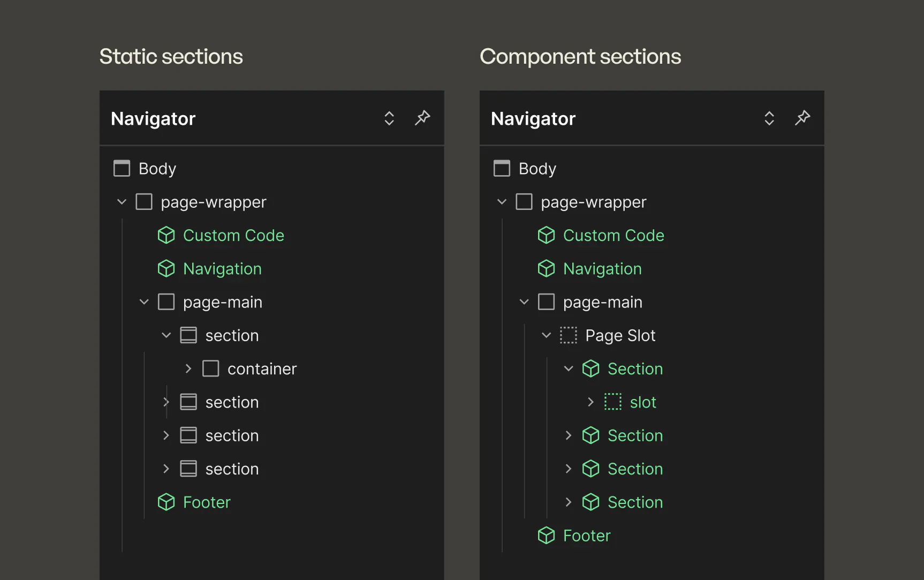Click the Page Slot dashed-square icon
The width and height of the screenshot is (924, 580).
pos(568,335)
